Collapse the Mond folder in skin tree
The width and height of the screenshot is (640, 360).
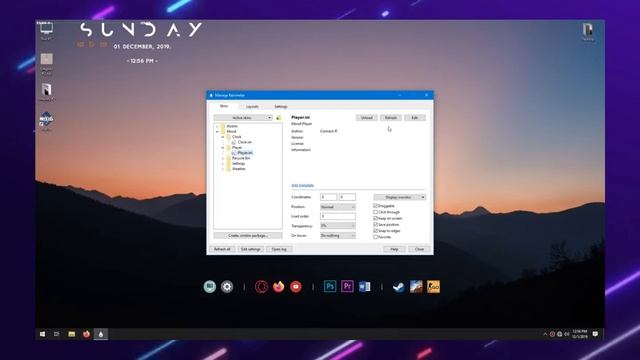pyautogui.click(x=217, y=131)
